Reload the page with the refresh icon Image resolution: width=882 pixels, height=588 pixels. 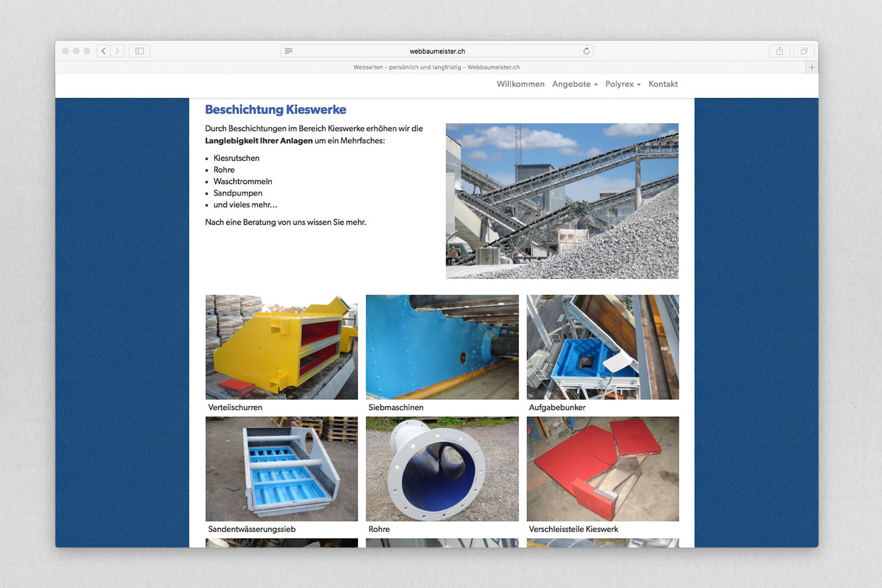tap(586, 51)
